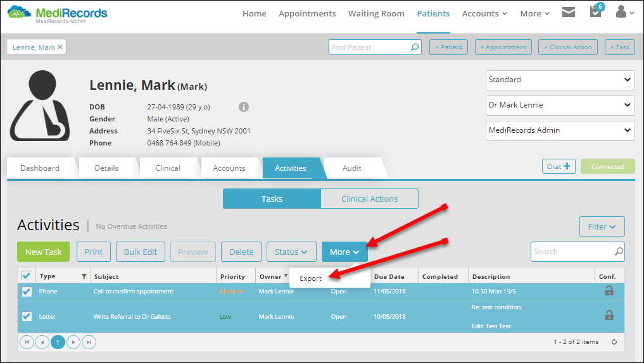Click the Preview button
This screenshot has width=644, height=363.
[193, 252]
